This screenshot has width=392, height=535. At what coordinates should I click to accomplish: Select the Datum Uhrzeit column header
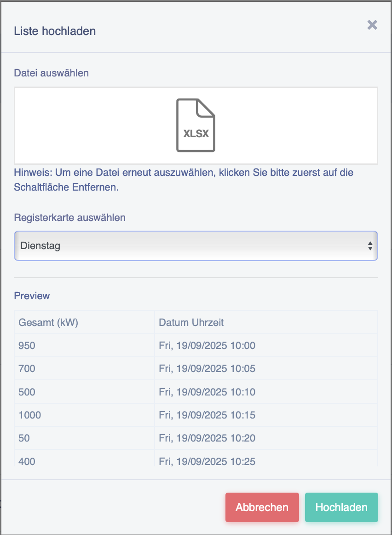pyautogui.click(x=266, y=322)
